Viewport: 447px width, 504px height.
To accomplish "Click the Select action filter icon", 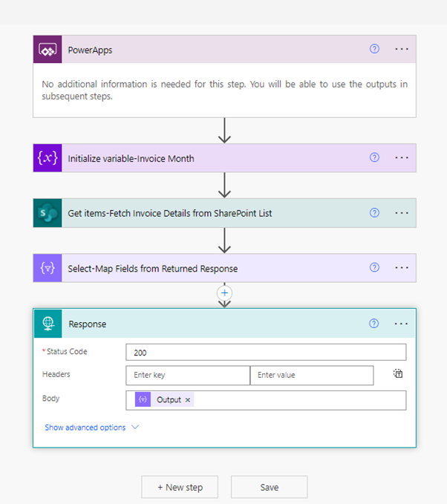I will pos(48,268).
